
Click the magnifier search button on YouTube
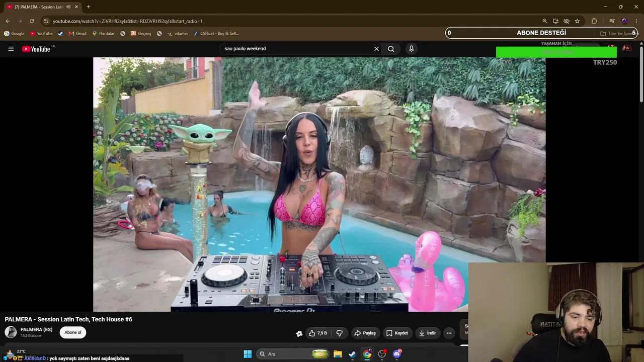[391, 49]
